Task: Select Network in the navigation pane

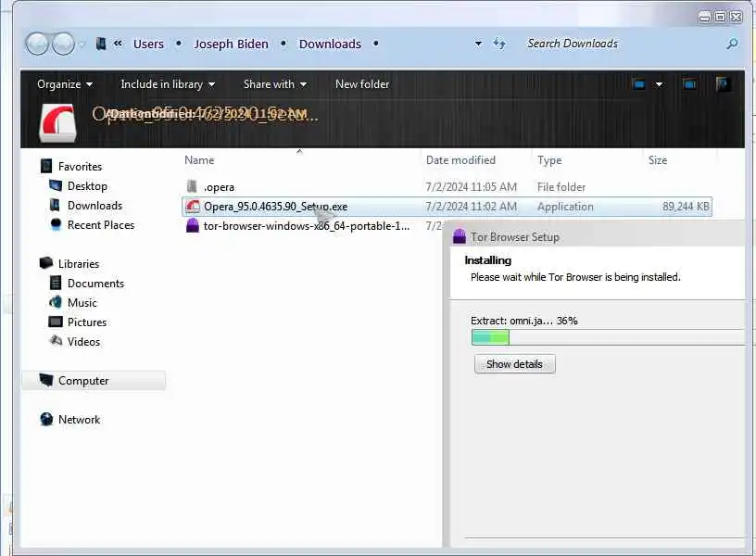Action: 79,420
